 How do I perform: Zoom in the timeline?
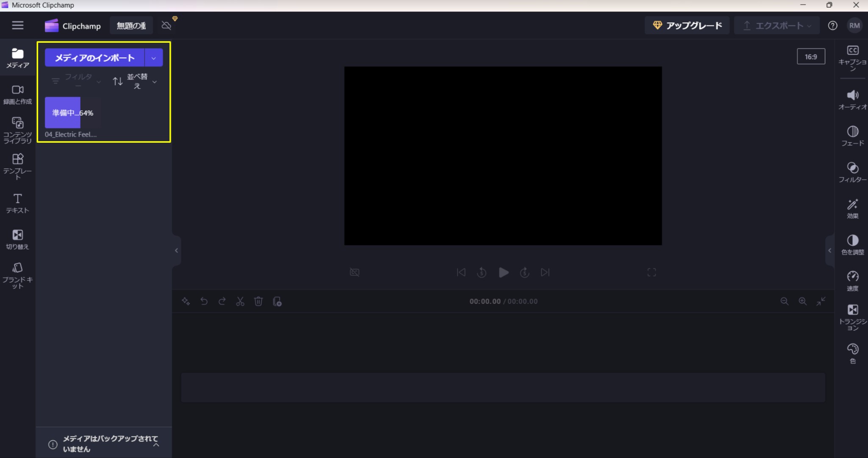click(x=802, y=301)
